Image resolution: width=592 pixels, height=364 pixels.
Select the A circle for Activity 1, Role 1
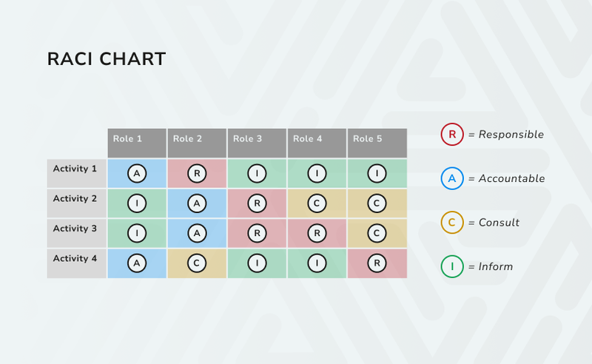pos(137,173)
